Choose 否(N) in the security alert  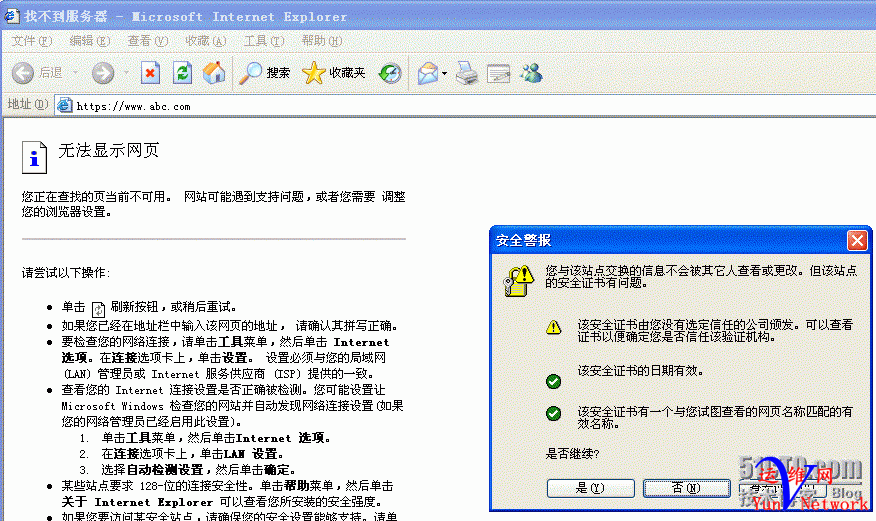click(687, 488)
